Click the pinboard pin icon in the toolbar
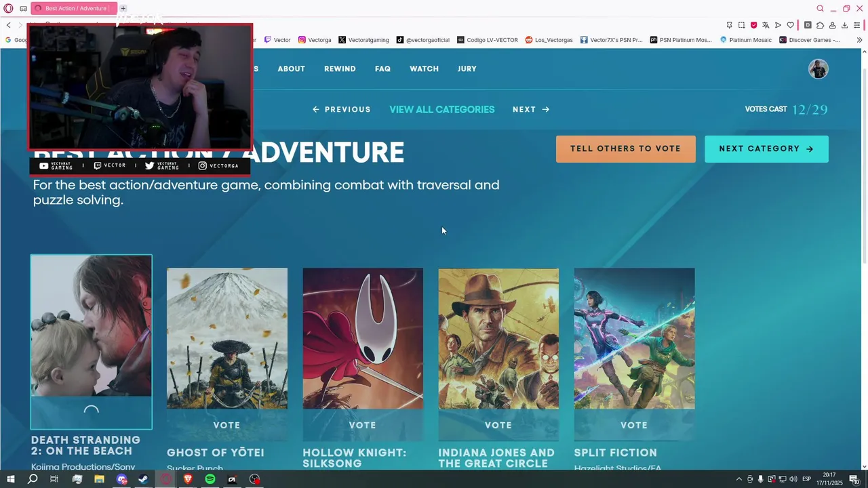This screenshot has width=868, height=488. coord(729,25)
